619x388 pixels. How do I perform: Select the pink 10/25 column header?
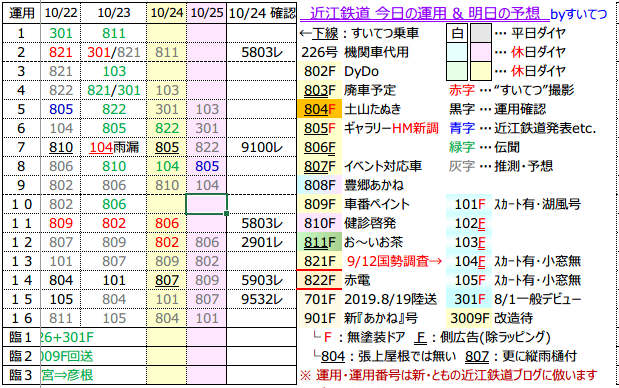point(206,13)
